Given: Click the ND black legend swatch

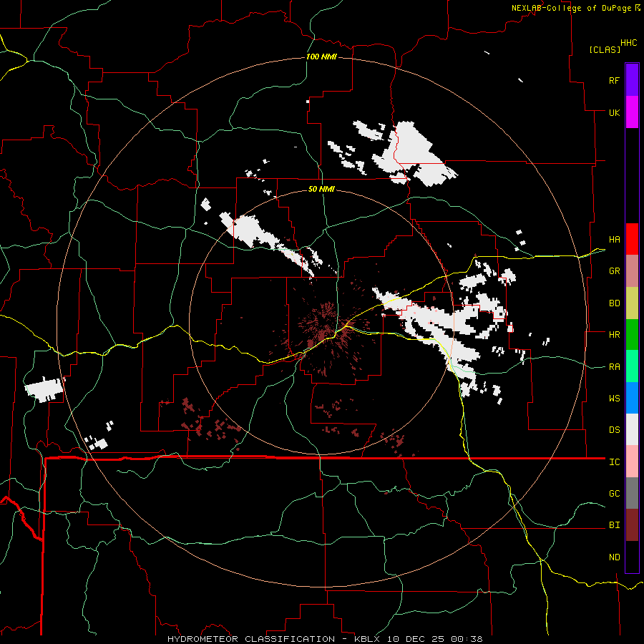Looking at the screenshot, I should (632, 557).
